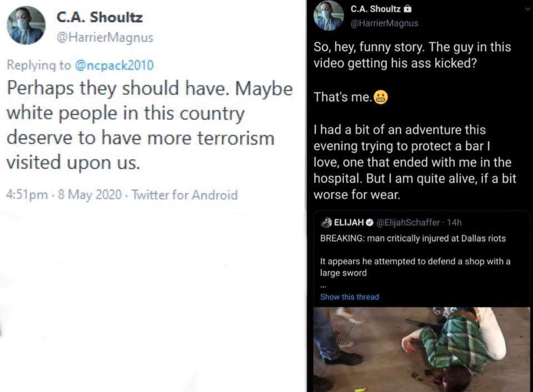Open @ElijahSchaffer handle in quoted tweet
This screenshot has width=533, height=392.
click(x=408, y=223)
